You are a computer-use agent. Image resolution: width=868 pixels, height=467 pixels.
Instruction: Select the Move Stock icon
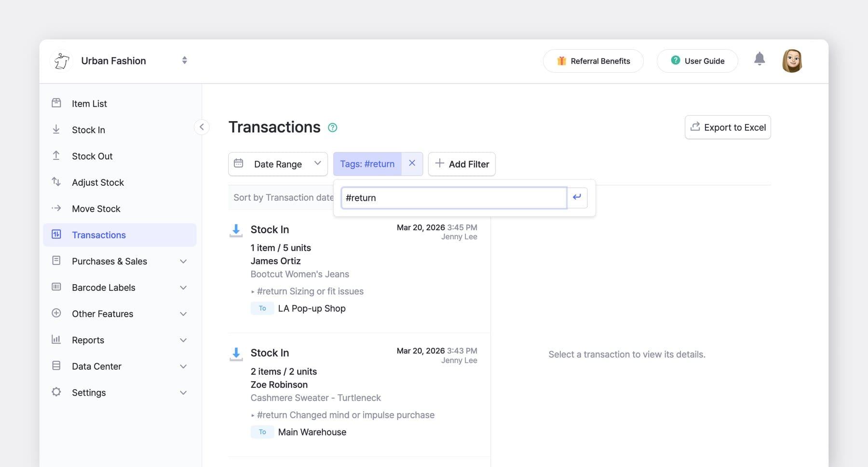click(x=56, y=208)
